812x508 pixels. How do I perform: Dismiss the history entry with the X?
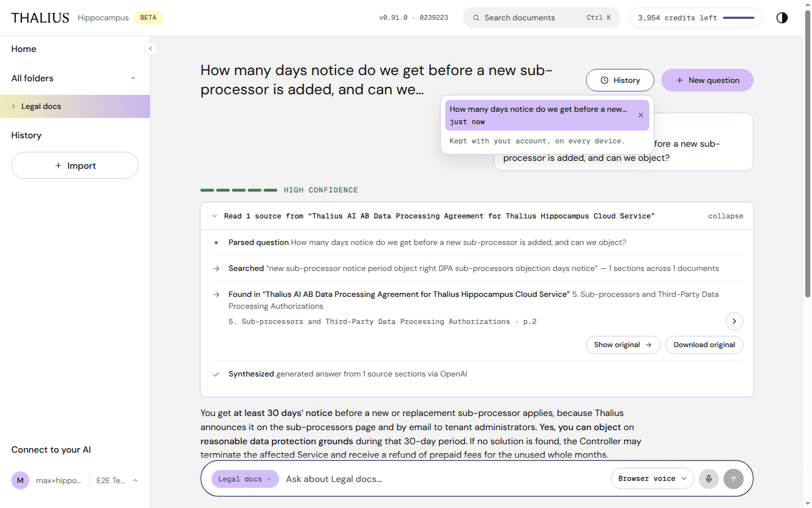click(641, 115)
